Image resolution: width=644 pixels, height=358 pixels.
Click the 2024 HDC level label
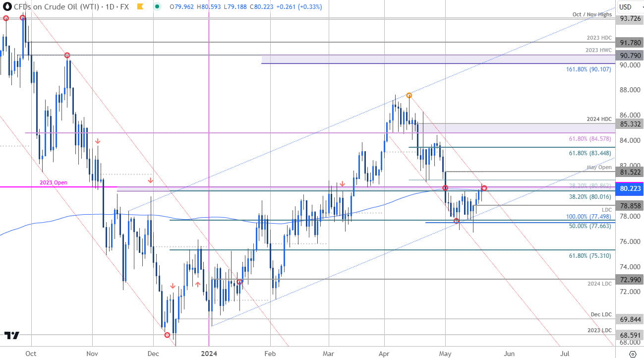[598, 118]
